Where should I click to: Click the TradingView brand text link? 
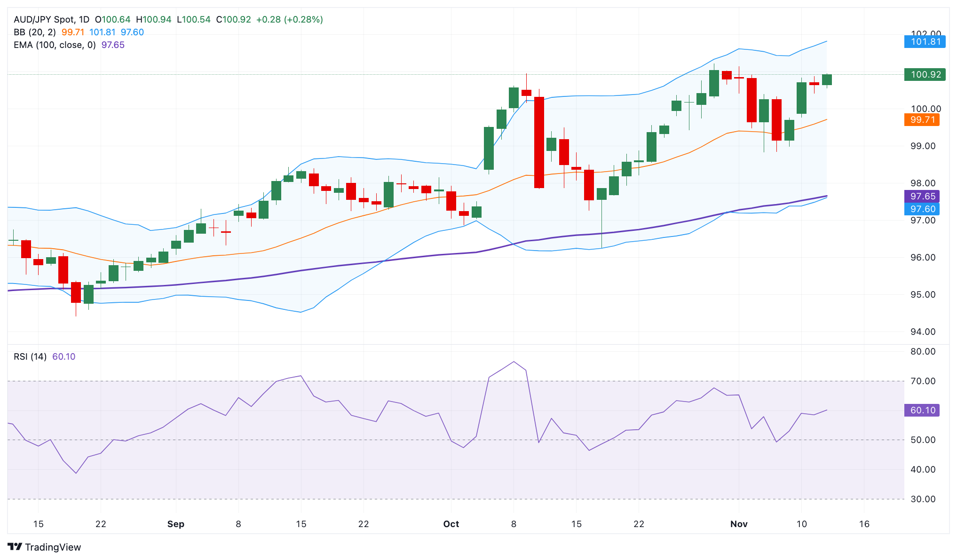[53, 547]
